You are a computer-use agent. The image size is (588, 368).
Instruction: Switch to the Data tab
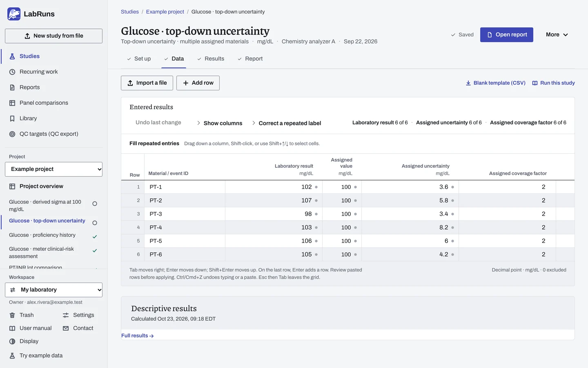click(x=174, y=59)
